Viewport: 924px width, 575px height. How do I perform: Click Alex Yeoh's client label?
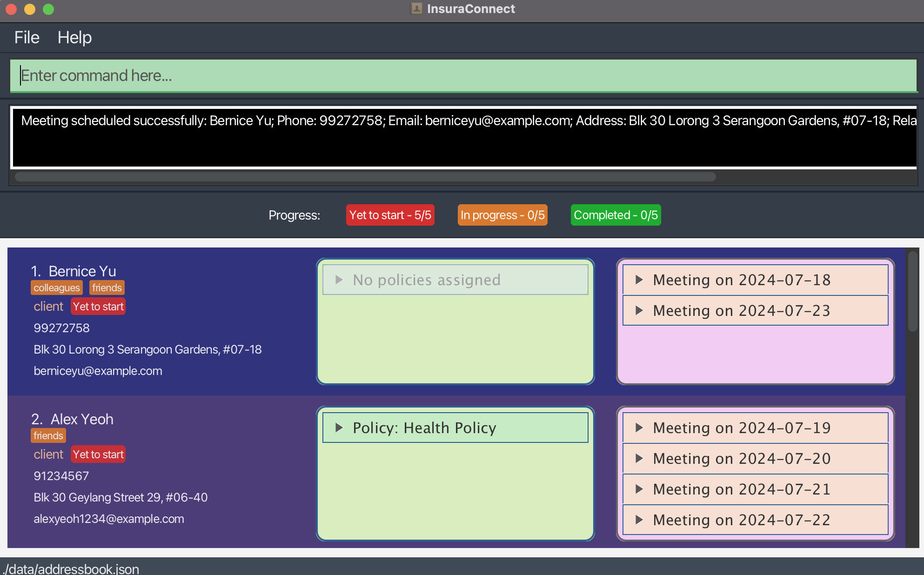48,455
